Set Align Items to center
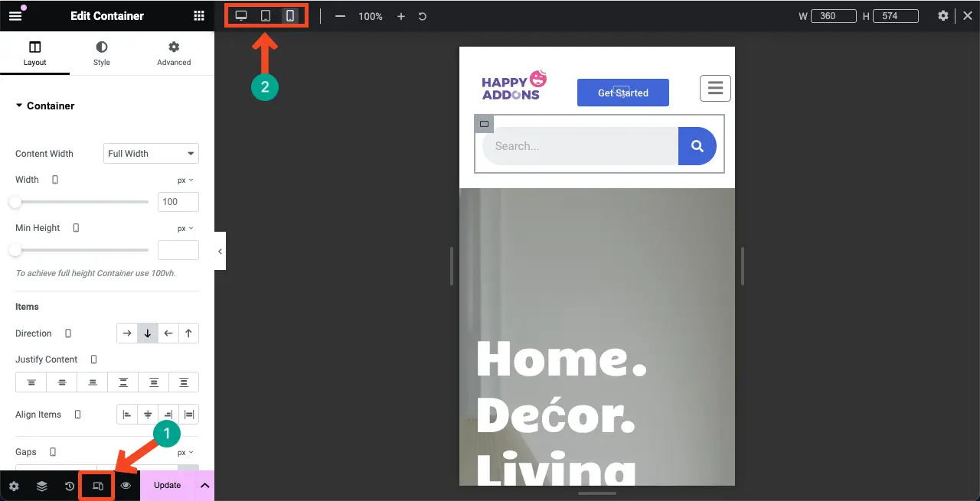 (148, 415)
